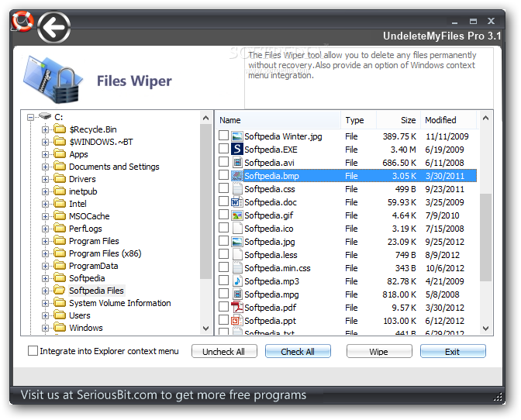Check the box for Softpedia.bmp
Viewport: 521px width, 420px height.
click(223, 175)
